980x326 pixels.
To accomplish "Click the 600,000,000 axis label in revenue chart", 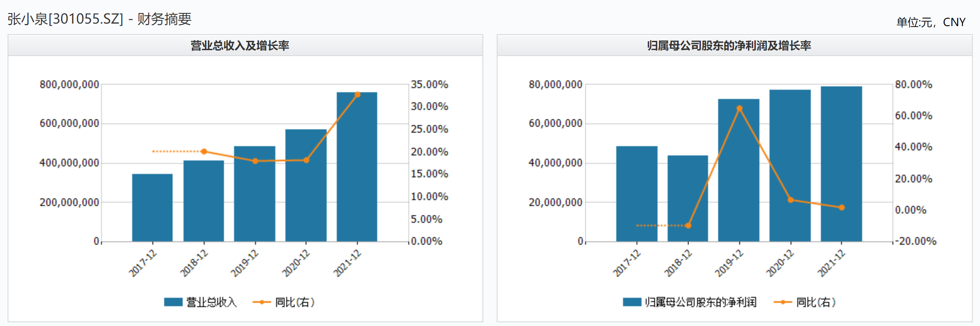I will pos(69,123).
